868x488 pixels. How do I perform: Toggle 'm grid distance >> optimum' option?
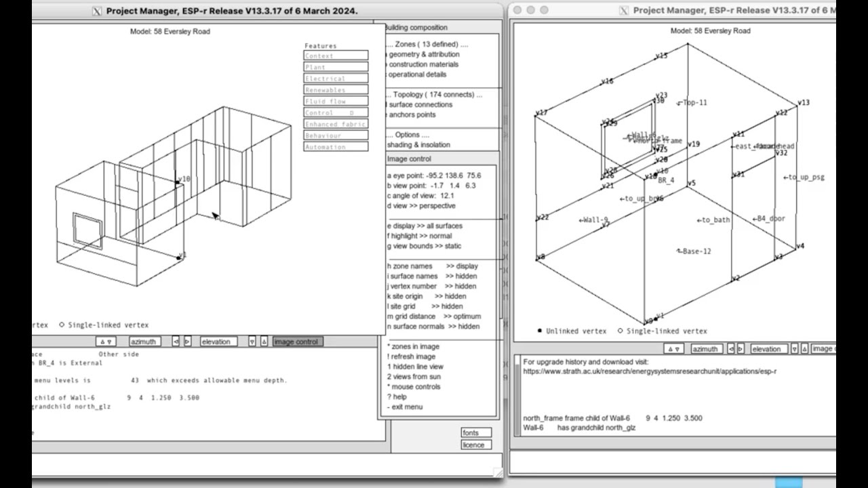pyautogui.click(x=434, y=317)
